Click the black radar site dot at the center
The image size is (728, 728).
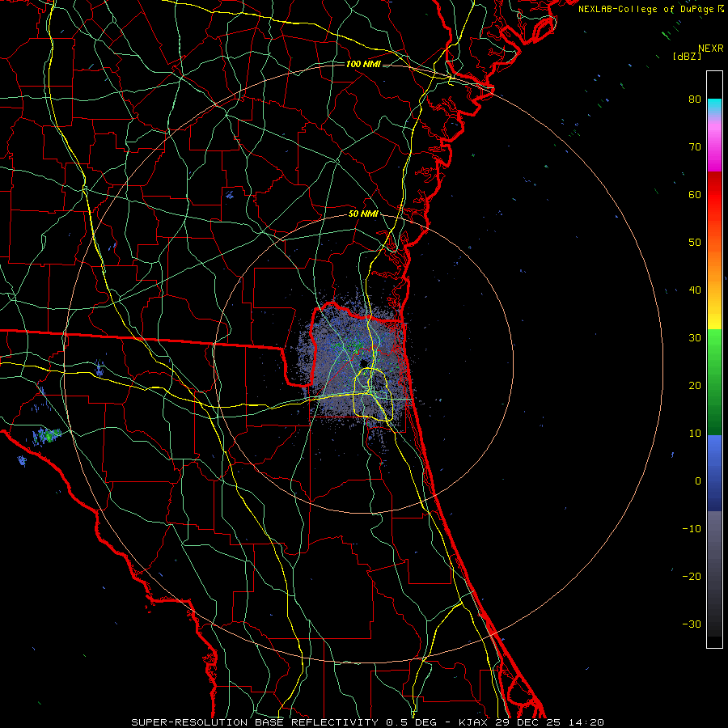[364, 363]
